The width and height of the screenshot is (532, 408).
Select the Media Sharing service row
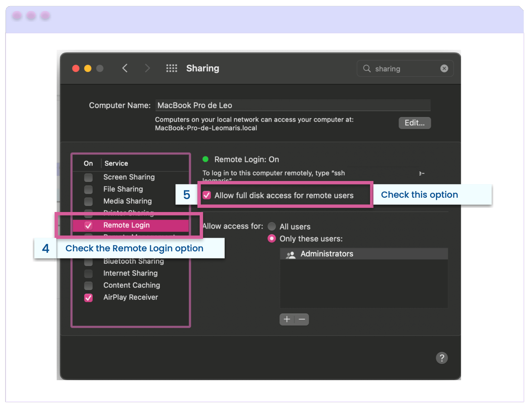[131, 201]
